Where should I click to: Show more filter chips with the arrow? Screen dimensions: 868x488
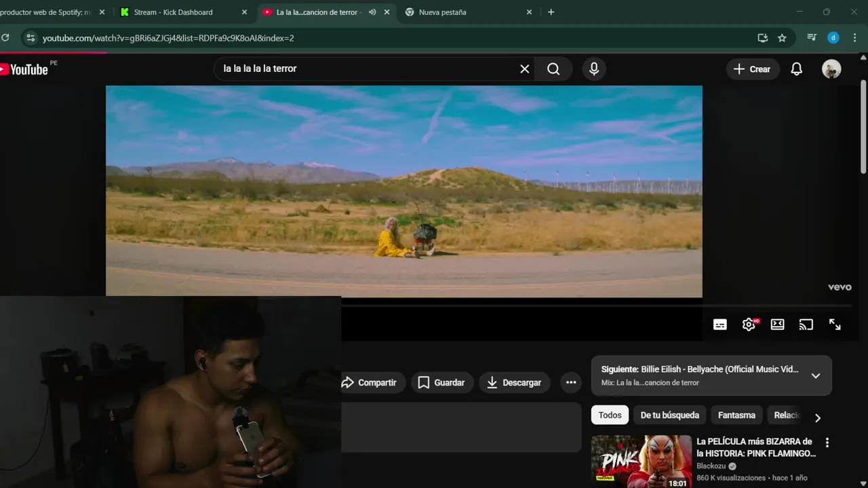click(817, 418)
